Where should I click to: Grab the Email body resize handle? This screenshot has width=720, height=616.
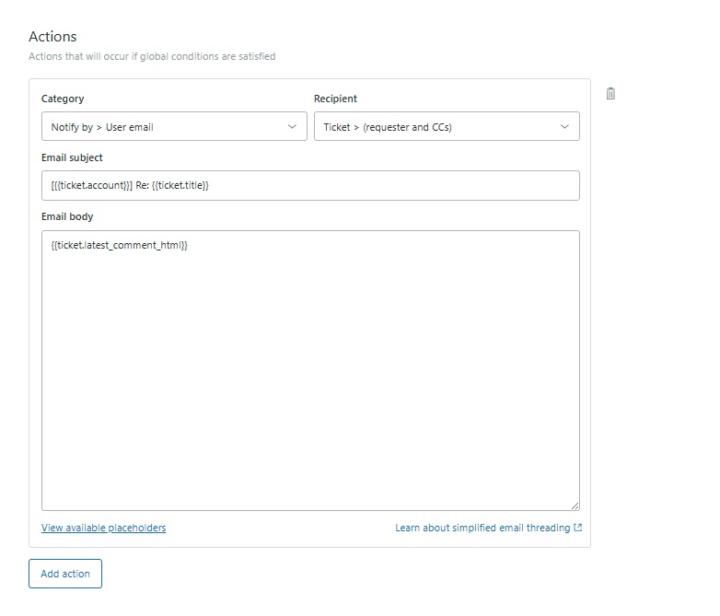click(574, 506)
